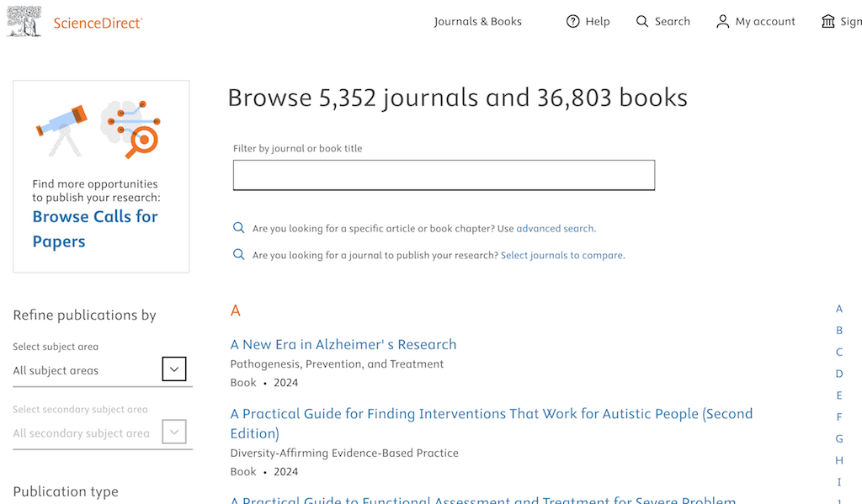
Task: Click the institution Sign in icon
Action: click(828, 22)
